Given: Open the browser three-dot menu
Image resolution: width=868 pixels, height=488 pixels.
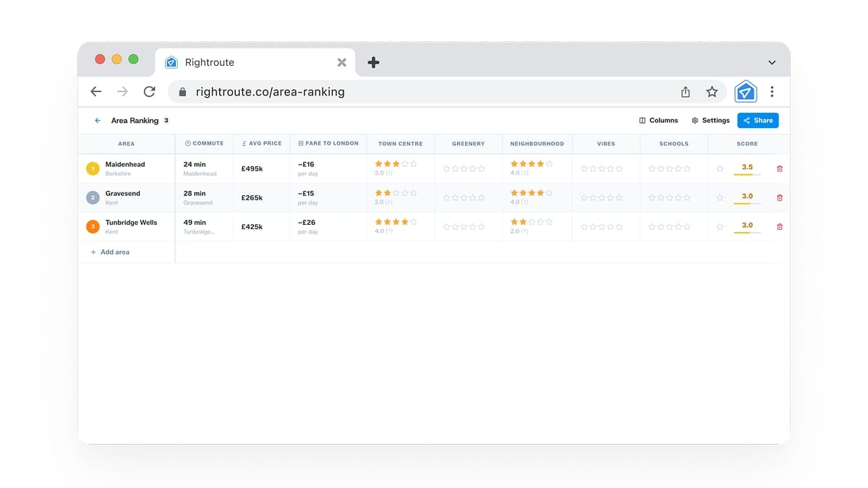Looking at the screenshot, I should 772,92.
